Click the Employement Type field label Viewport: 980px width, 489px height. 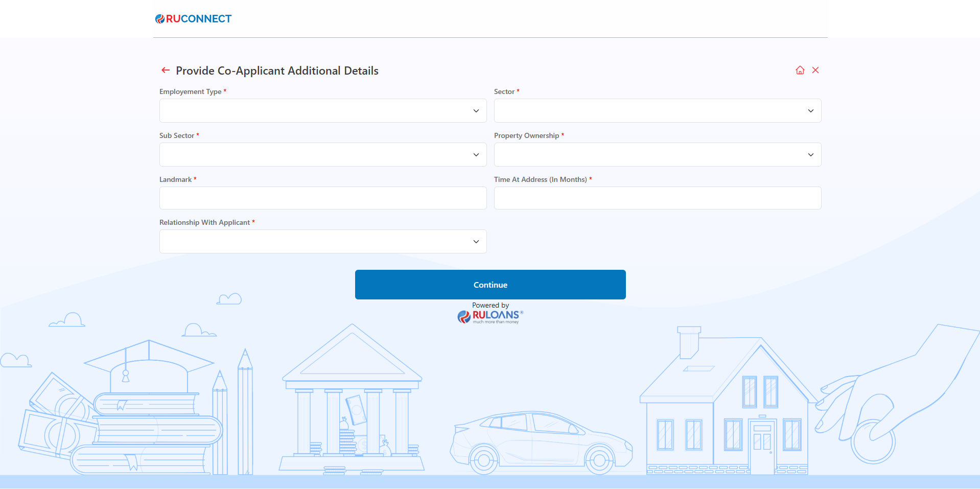190,91
